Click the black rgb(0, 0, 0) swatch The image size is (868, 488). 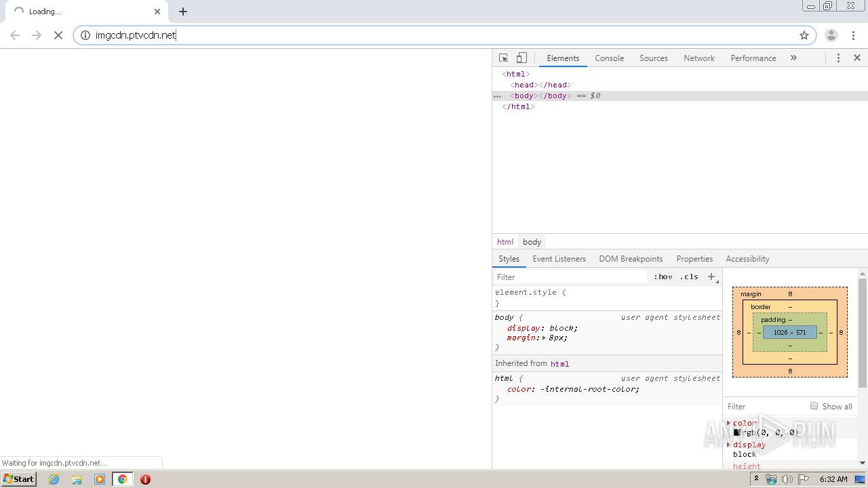pyautogui.click(x=736, y=432)
